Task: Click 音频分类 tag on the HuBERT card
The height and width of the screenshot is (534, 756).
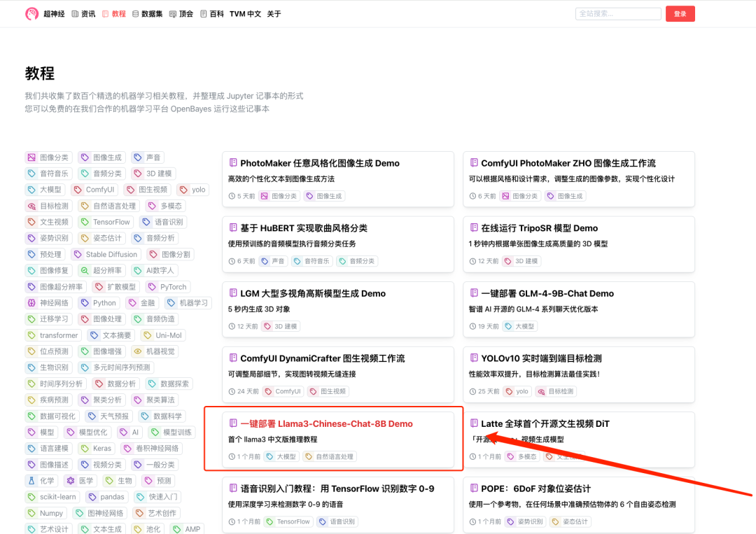Action: [x=357, y=261]
